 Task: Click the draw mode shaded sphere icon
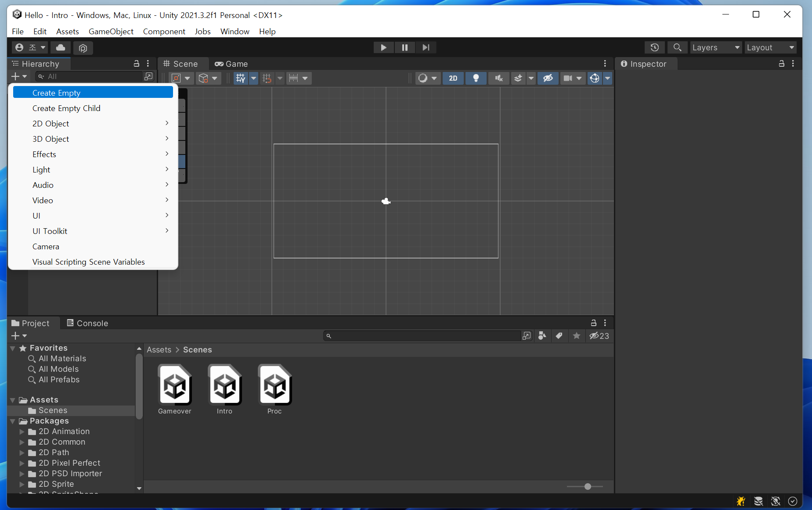[x=422, y=78]
